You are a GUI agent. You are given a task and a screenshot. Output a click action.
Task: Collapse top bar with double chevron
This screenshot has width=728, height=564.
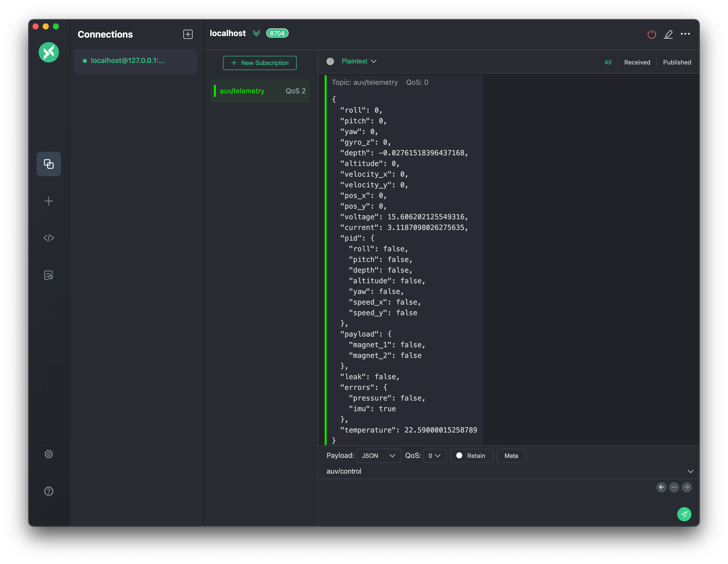[x=256, y=33]
